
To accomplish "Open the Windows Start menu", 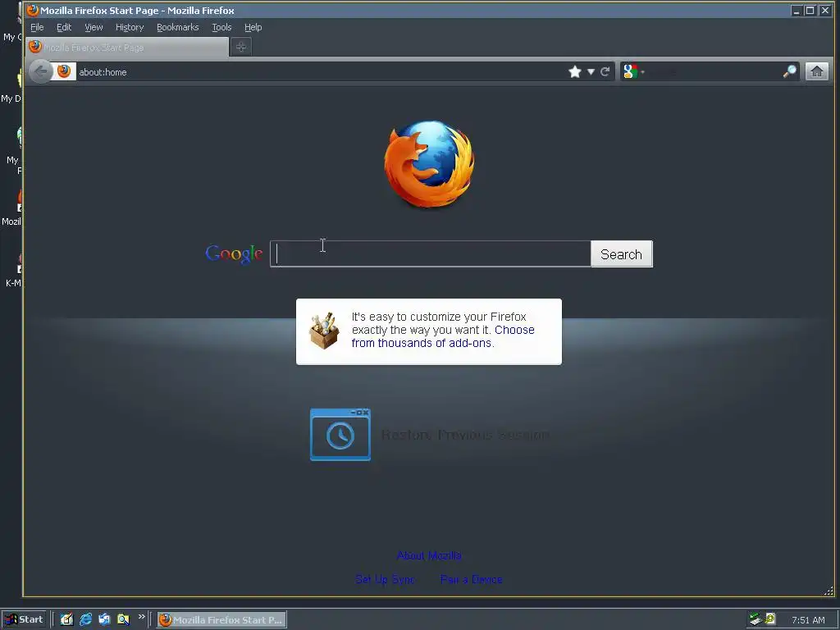I will (x=24, y=619).
